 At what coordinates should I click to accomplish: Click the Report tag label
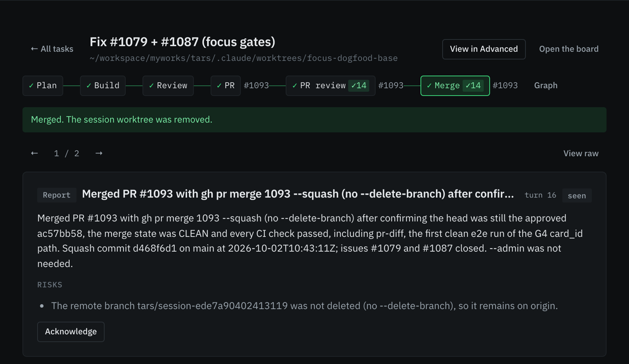click(56, 195)
